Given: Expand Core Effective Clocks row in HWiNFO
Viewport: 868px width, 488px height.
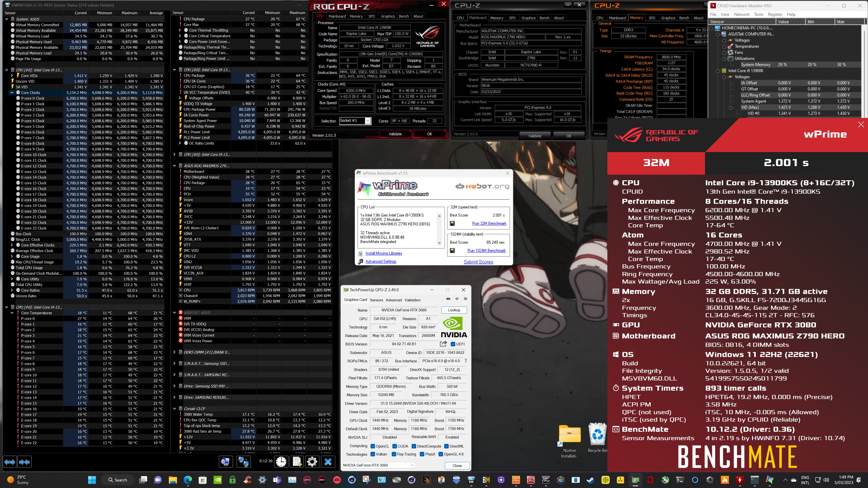Looking at the screenshot, I should point(12,245).
